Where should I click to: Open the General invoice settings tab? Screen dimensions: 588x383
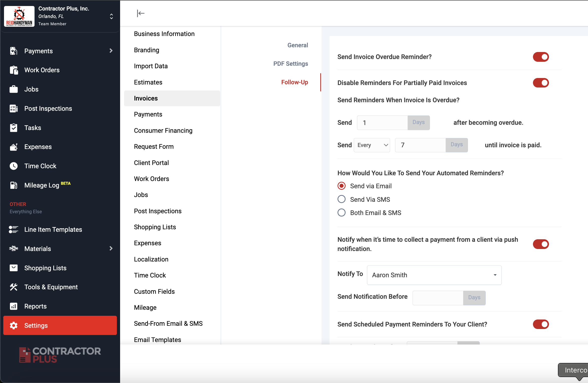(x=298, y=45)
